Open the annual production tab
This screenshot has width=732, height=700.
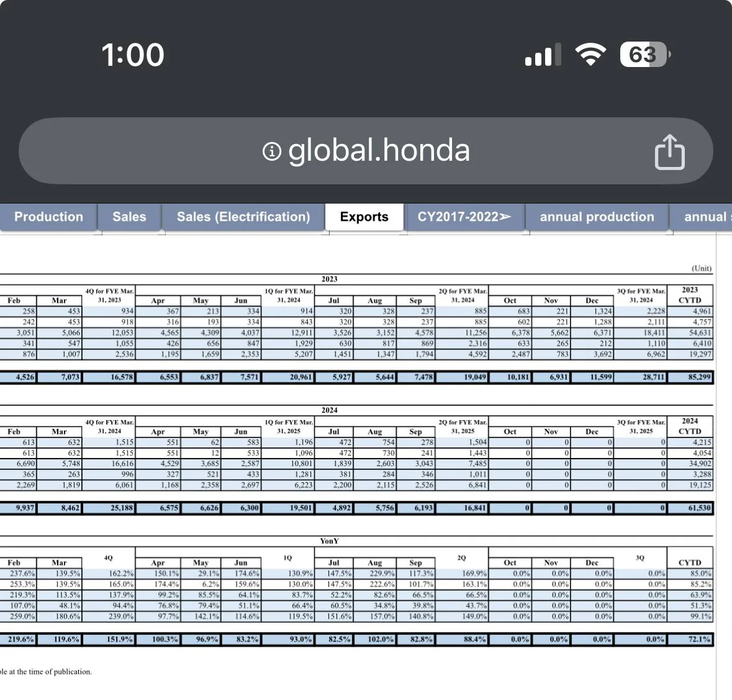tap(597, 217)
